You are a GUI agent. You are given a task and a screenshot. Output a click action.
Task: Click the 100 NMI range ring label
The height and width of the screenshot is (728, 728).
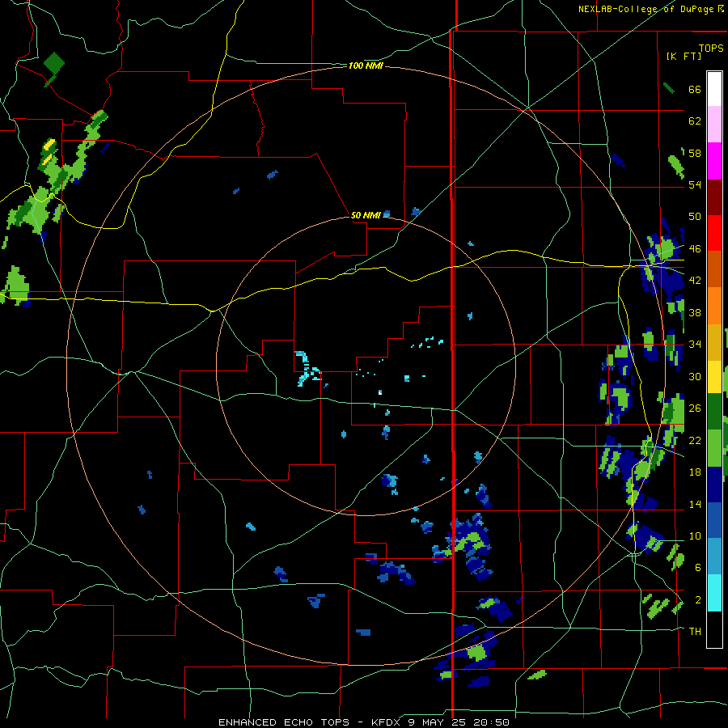[x=366, y=66]
